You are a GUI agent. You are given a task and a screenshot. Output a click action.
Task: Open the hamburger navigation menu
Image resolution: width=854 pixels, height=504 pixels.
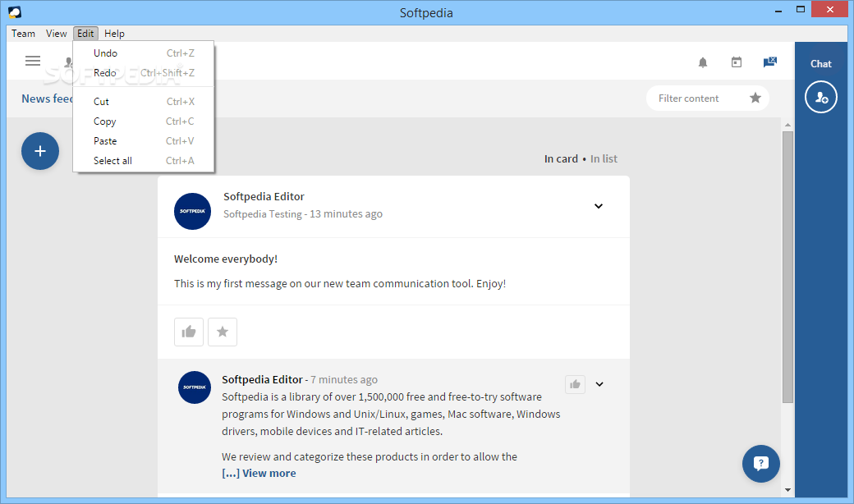point(33,61)
